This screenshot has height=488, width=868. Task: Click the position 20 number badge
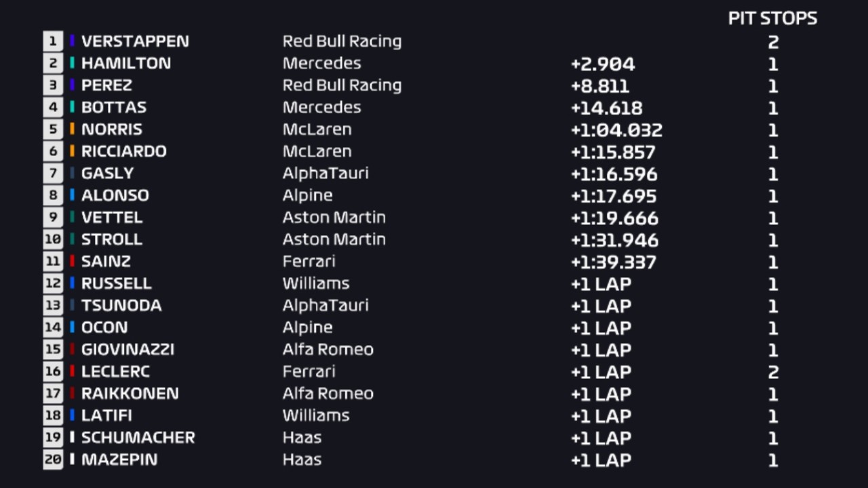(53, 460)
